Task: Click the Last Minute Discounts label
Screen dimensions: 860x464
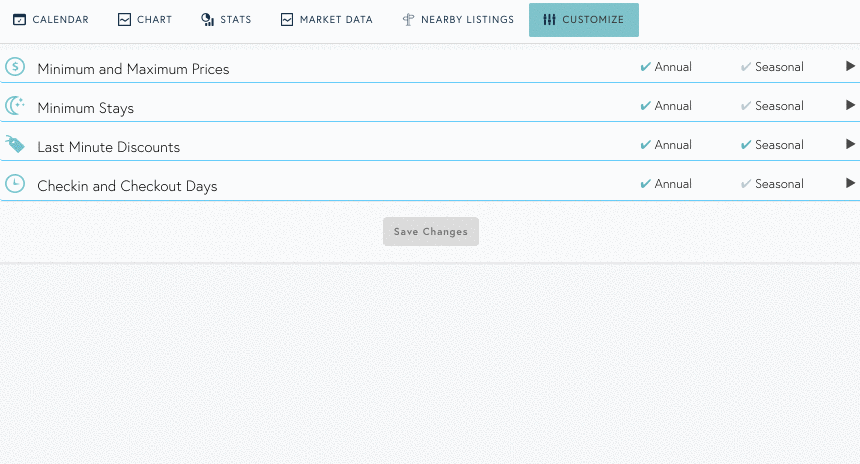Action: [109, 147]
